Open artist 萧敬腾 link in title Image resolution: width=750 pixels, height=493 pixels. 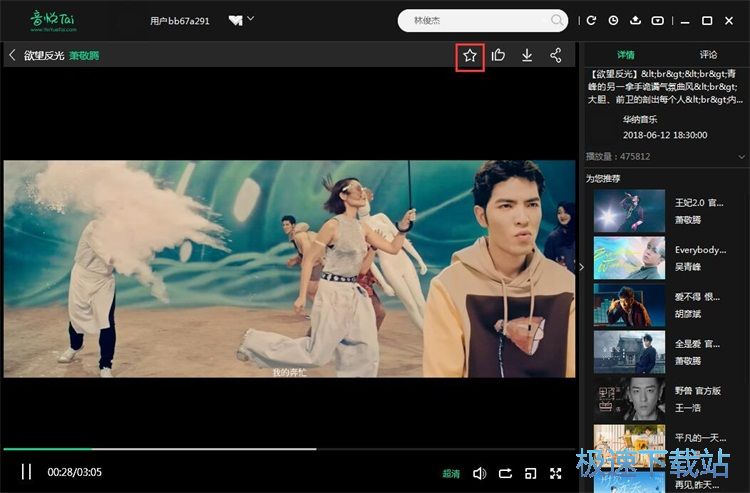coord(84,55)
